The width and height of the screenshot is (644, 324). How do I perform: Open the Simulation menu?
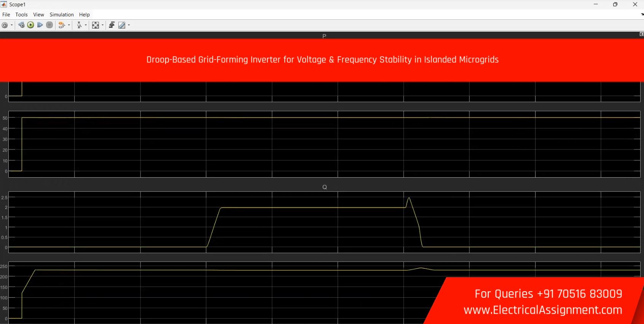62,14
